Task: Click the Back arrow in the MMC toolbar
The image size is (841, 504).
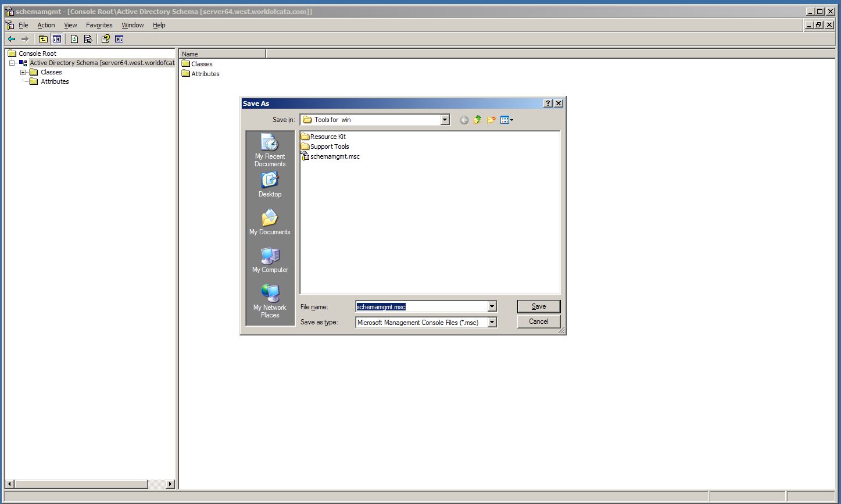Action: [12, 39]
